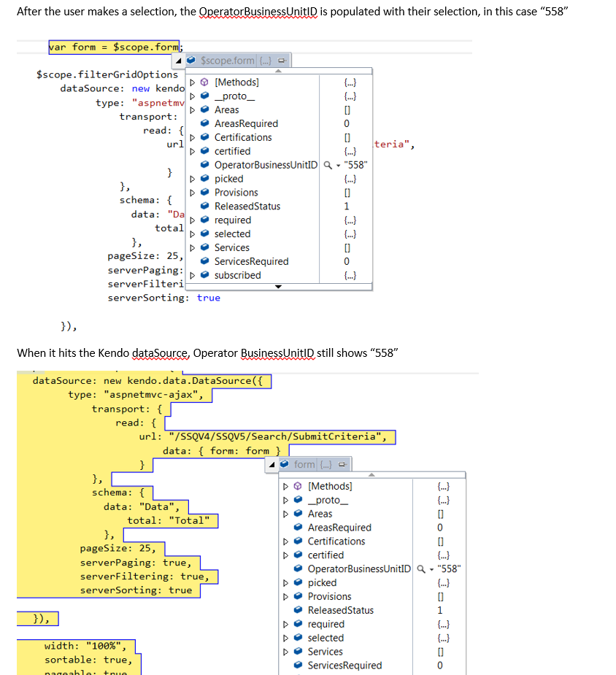Viewport: 616px width, 675px height.
Task: Expand required in lower form datatip
Action: coord(285,624)
